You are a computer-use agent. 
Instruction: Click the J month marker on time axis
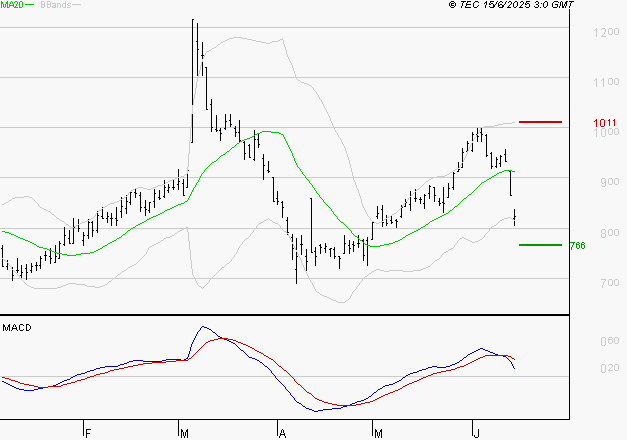[476, 434]
